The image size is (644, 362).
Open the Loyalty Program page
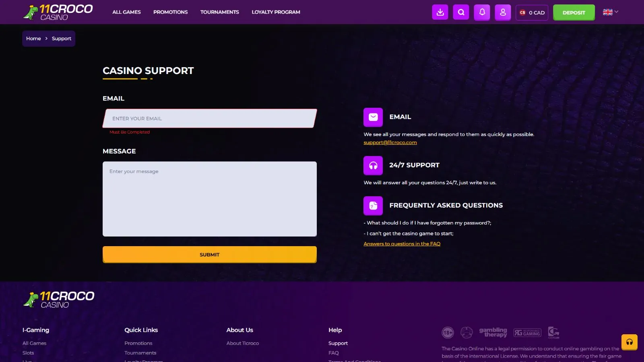(x=276, y=12)
